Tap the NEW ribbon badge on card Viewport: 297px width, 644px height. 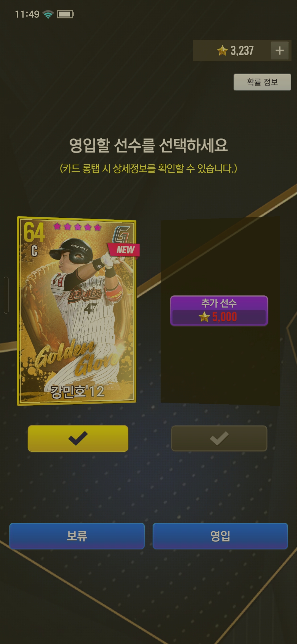[124, 250]
